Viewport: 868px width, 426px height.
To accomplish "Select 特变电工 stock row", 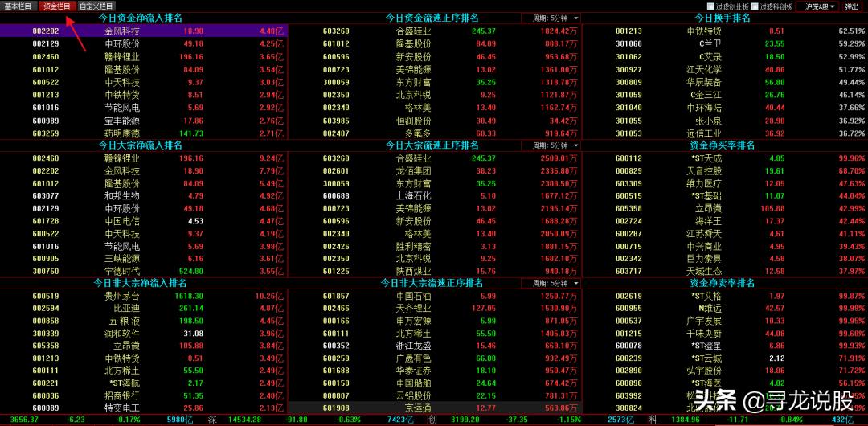I will (x=144, y=408).
